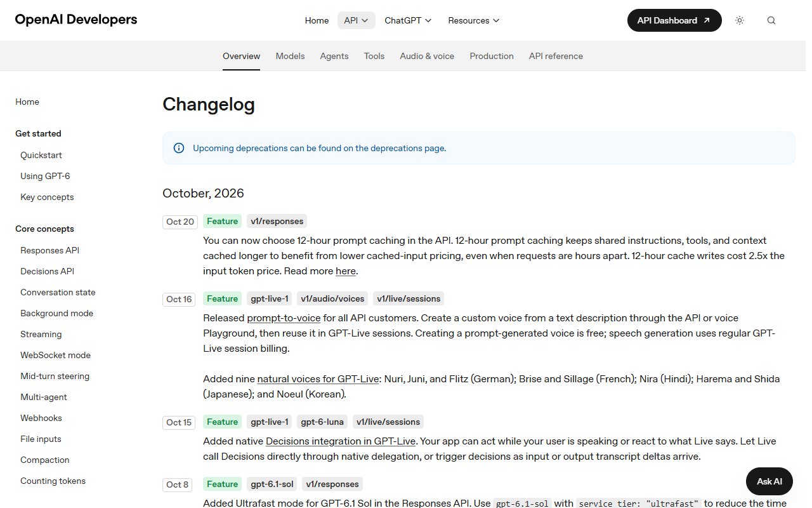Open Counting tokens sidebar link
The height and width of the screenshot is (508, 812).
[53, 481]
